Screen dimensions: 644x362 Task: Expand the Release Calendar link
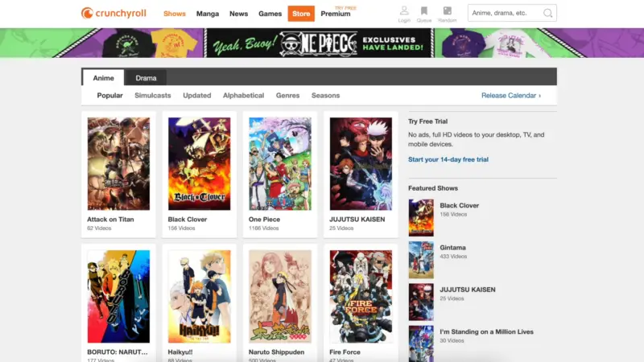[x=510, y=96]
